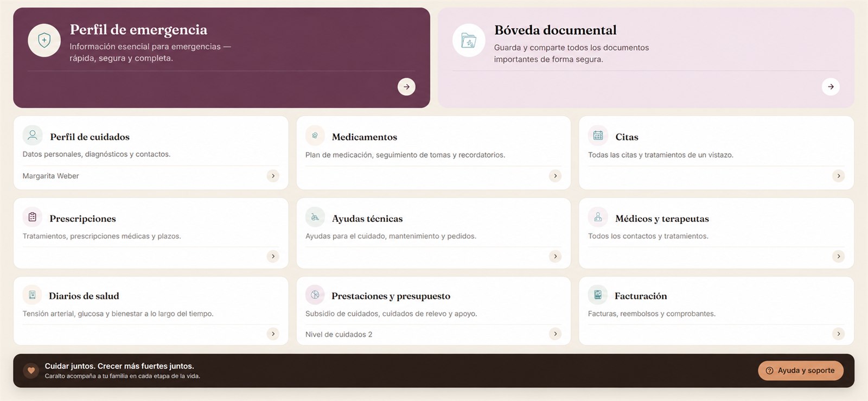
Task: Click the text starting Subsidio de cuidados
Action: (x=391, y=314)
